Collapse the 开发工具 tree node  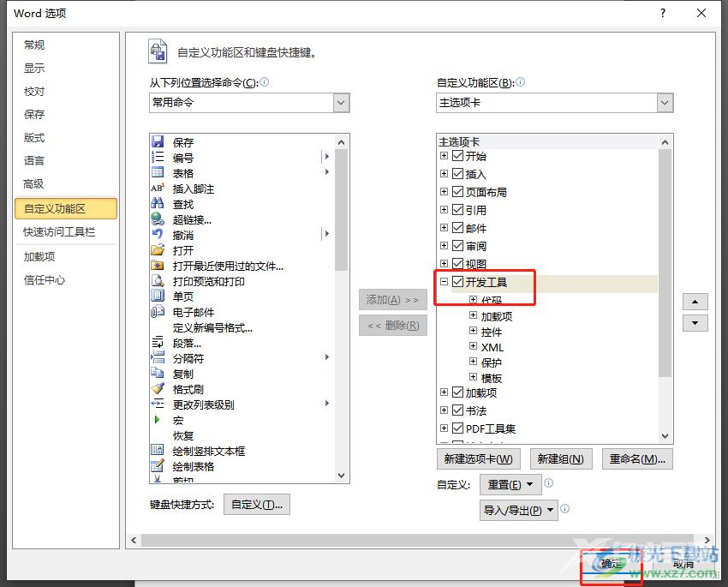click(444, 281)
